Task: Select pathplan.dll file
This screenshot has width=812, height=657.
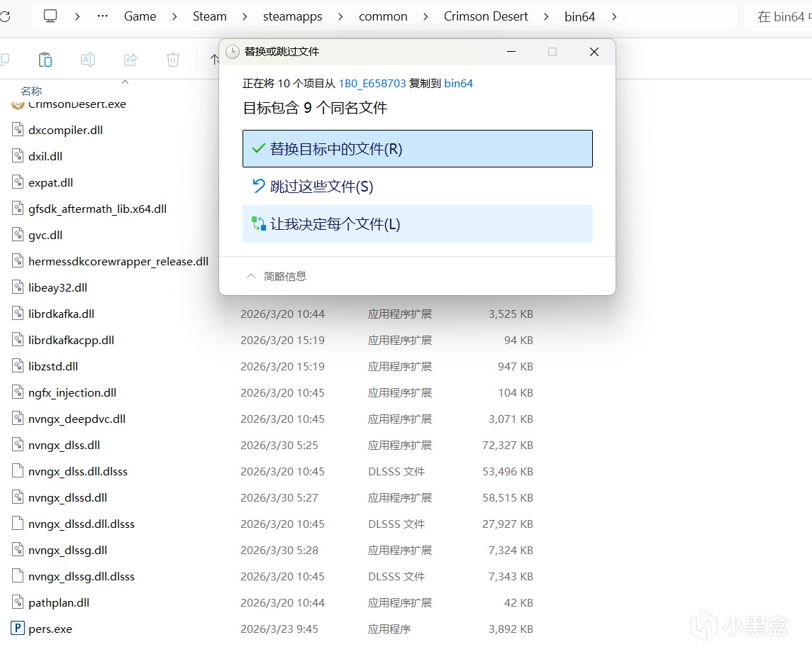Action: 59,602
